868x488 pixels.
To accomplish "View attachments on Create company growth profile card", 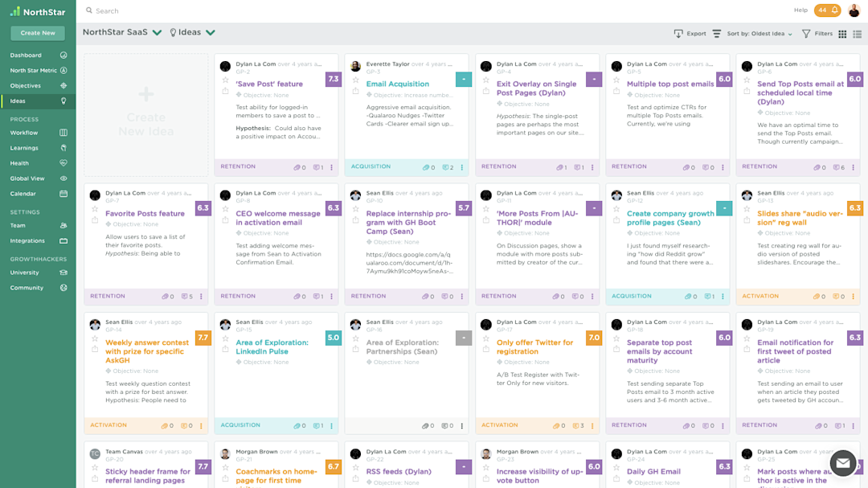I will pos(690,297).
